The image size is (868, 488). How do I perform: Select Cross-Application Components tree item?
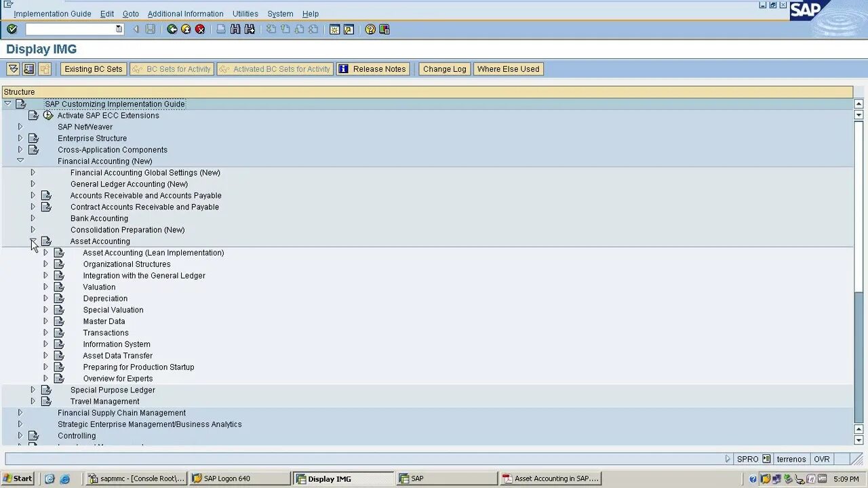(x=113, y=150)
